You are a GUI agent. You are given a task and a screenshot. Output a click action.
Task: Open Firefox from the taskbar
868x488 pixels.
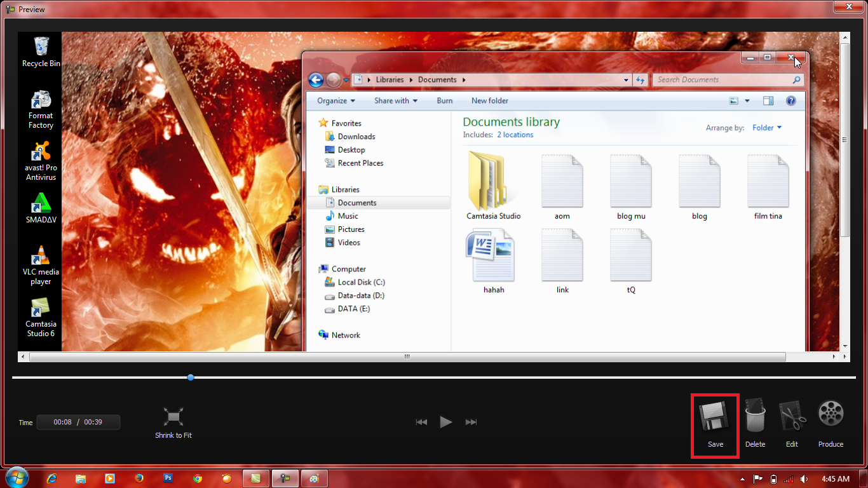[x=139, y=478]
